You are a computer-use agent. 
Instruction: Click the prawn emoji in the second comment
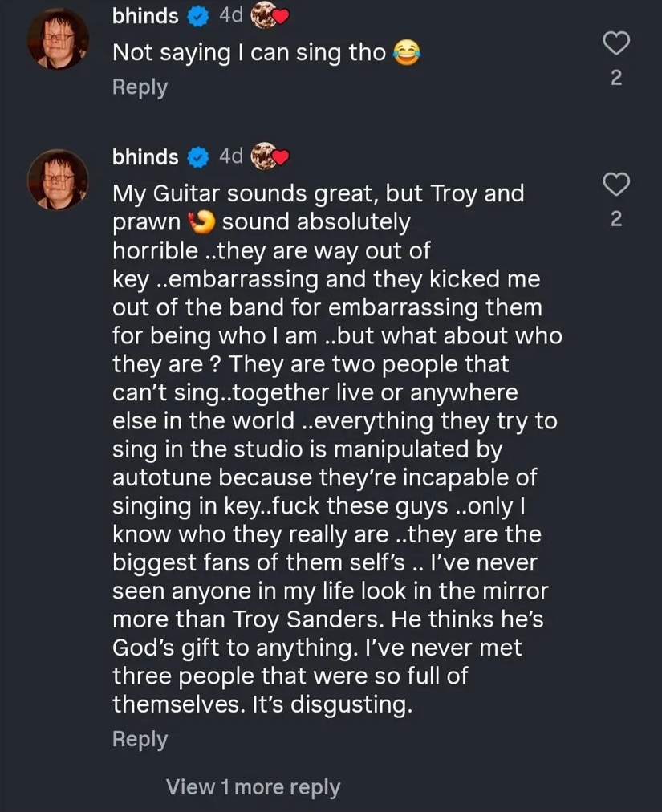click(x=201, y=222)
